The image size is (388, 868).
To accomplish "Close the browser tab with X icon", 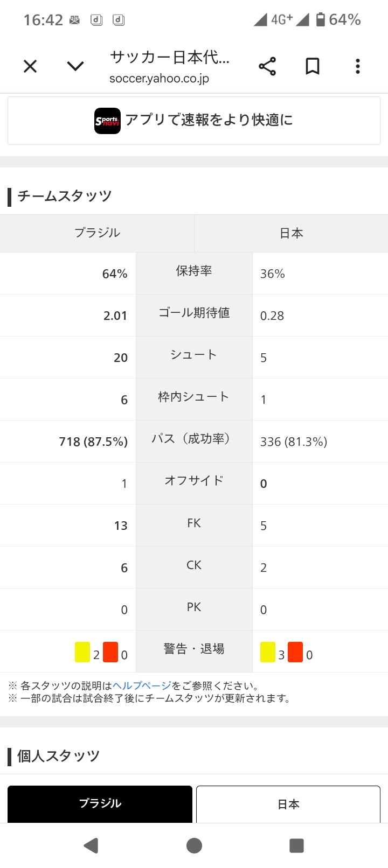I will [30, 66].
